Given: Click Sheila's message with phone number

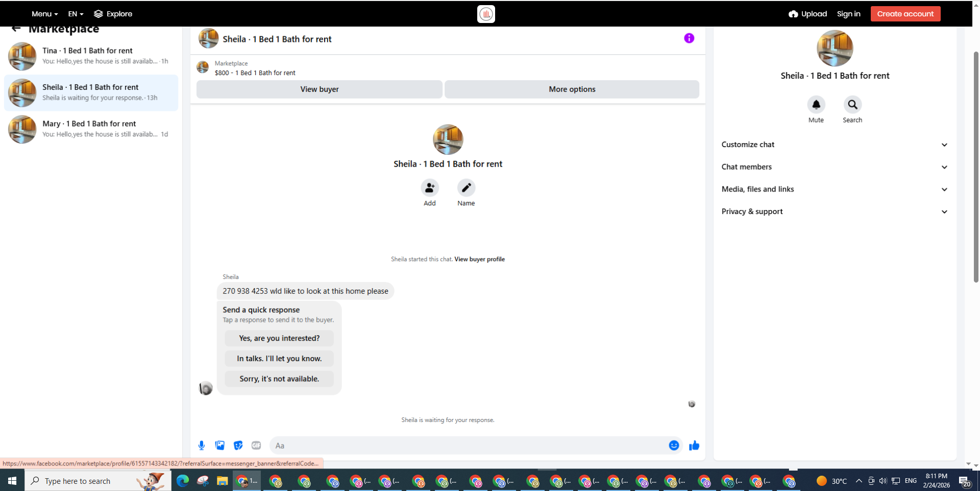Looking at the screenshot, I should (x=305, y=291).
